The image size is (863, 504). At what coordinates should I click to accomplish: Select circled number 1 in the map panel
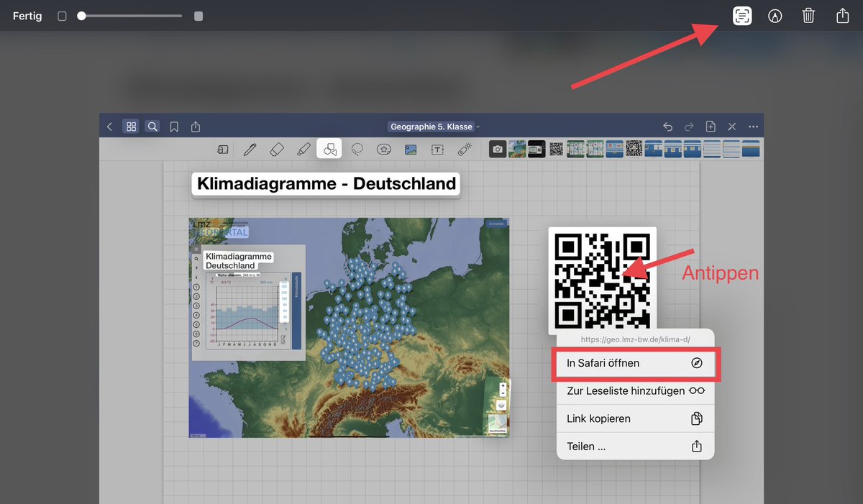click(196, 287)
